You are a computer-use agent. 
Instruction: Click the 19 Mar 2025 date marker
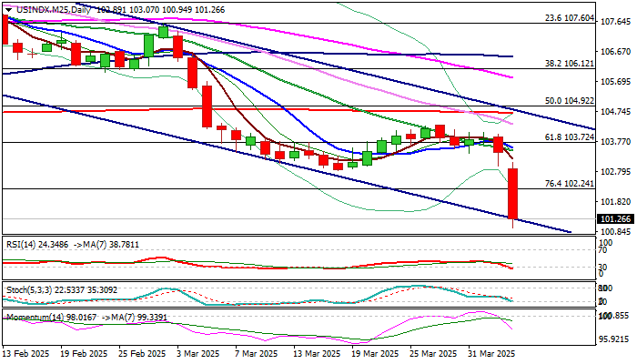pyautogui.click(x=375, y=354)
